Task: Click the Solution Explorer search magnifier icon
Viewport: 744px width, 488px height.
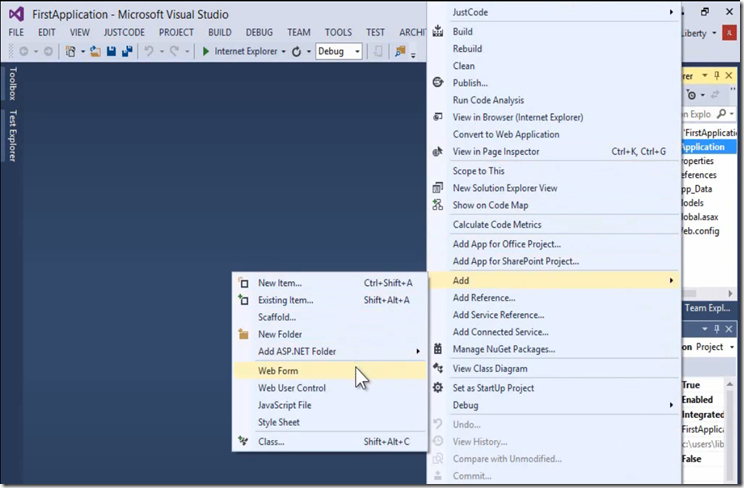Action: [722, 113]
